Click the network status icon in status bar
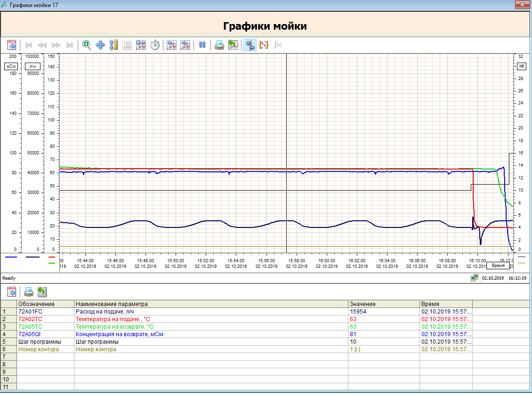The height and width of the screenshot is (395, 532). point(474,278)
